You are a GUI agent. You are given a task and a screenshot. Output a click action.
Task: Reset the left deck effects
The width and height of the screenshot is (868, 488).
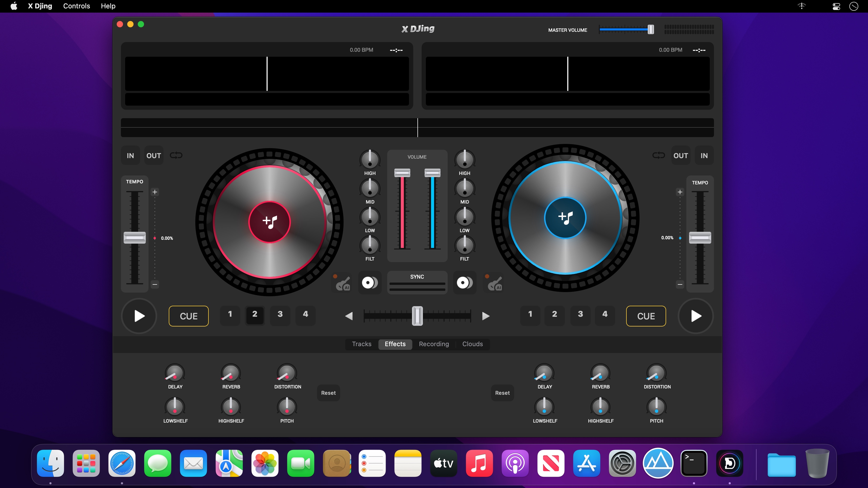pos(328,393)
